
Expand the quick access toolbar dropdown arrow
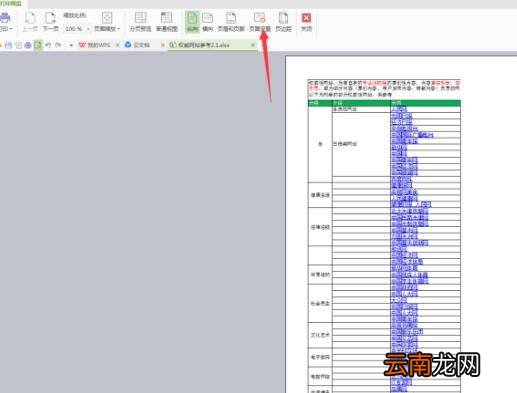[71, 45]
